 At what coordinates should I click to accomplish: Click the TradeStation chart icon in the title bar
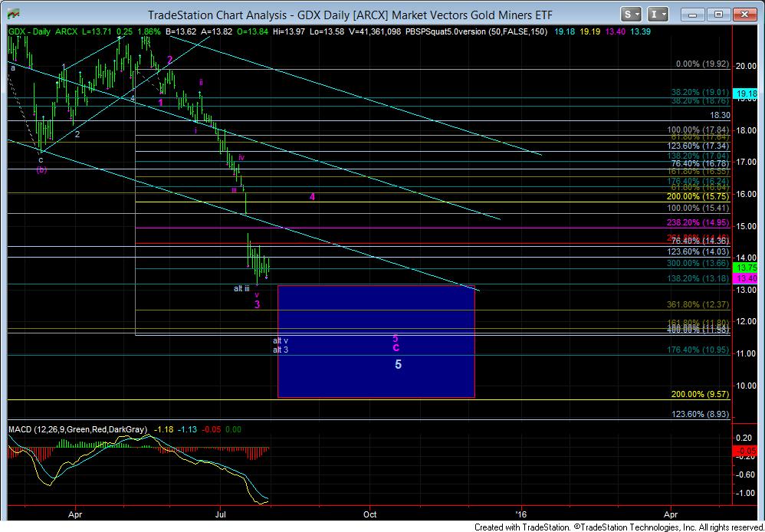[x=13, y=15]
